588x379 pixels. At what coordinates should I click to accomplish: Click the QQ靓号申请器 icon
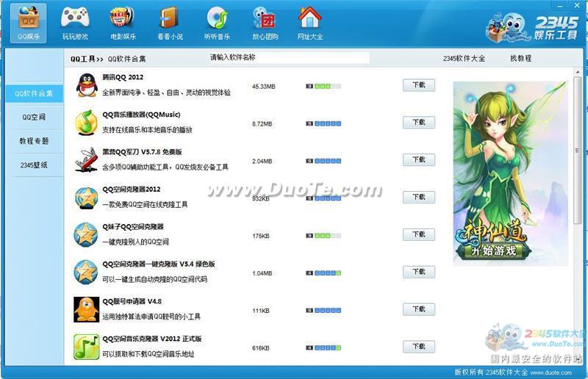[x=86, y=310]
